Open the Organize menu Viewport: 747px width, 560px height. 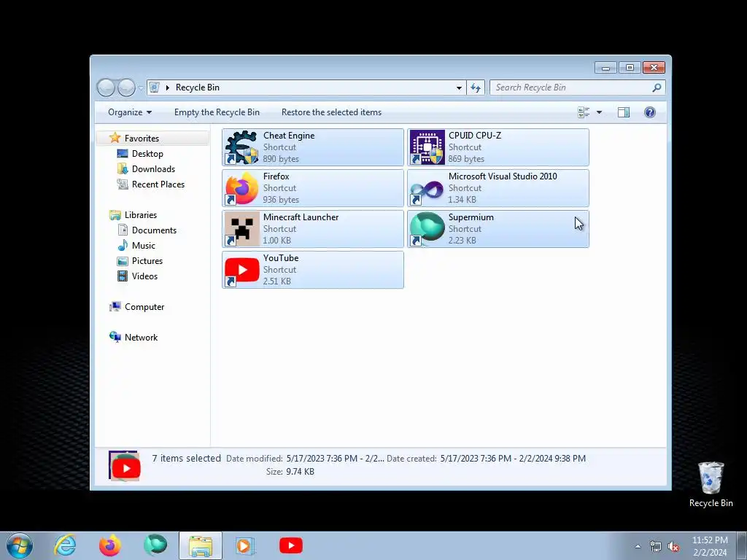tap(130, 112)
